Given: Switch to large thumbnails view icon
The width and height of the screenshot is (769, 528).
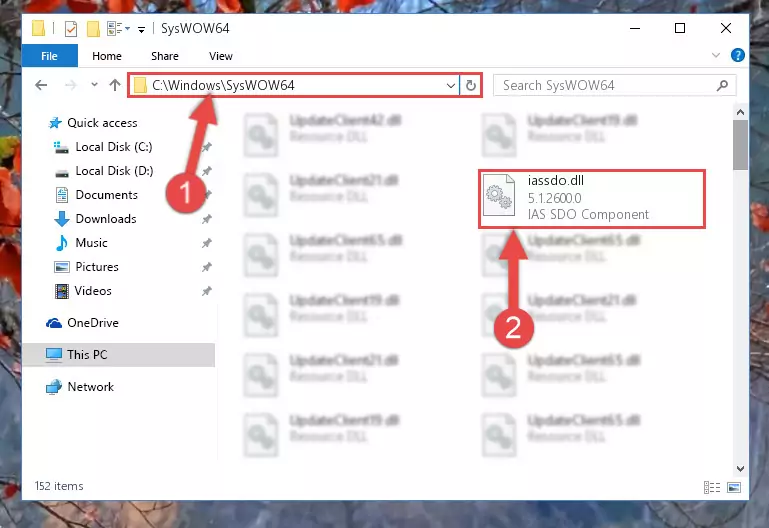Looking at the screenshot, I should [x=734, y=487].
